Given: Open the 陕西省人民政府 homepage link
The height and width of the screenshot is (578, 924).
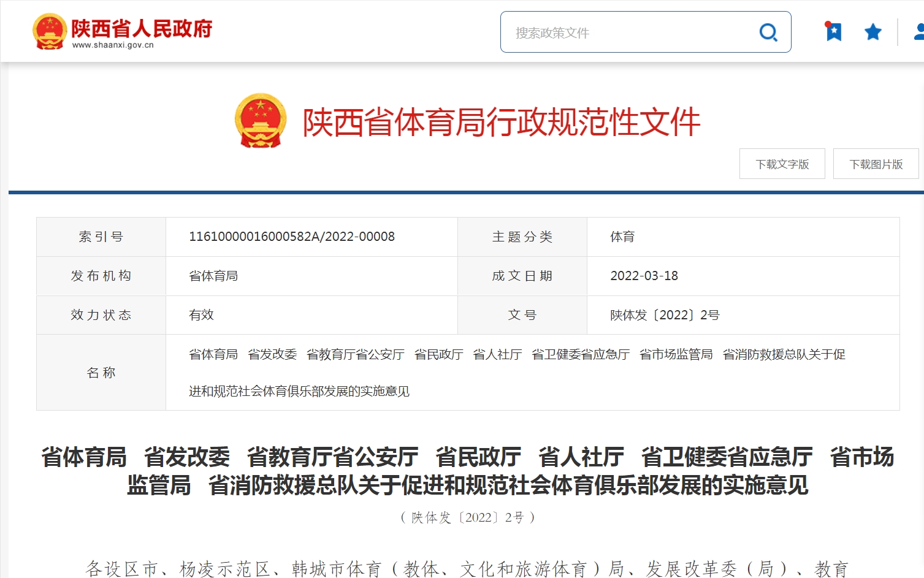Looking at the screenshot, I should tap(142, 28).
